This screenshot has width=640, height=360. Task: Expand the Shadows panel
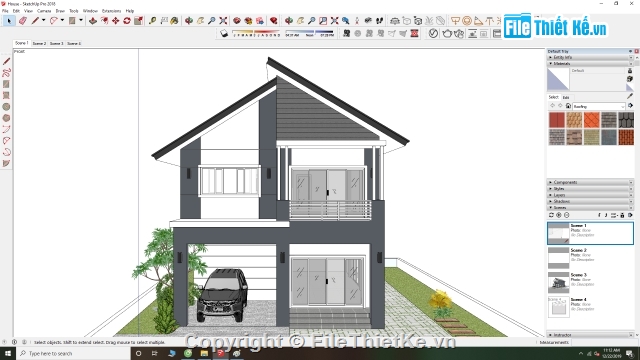click(x=589, y=201)
